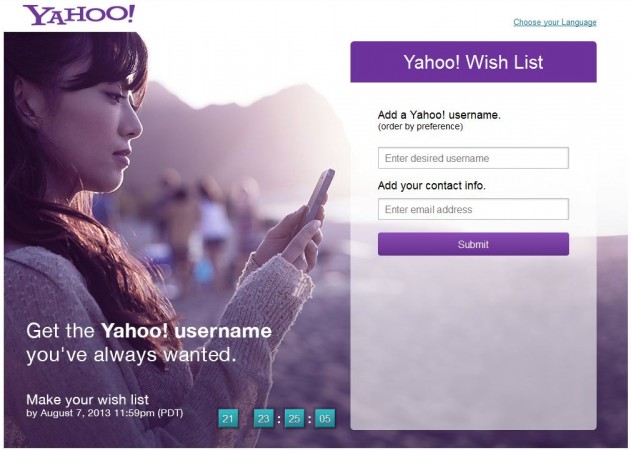This screenshot has width=631, height=450.
Task: Click the August 7, 2013 deadline text
Action: [x=105, y=413]
